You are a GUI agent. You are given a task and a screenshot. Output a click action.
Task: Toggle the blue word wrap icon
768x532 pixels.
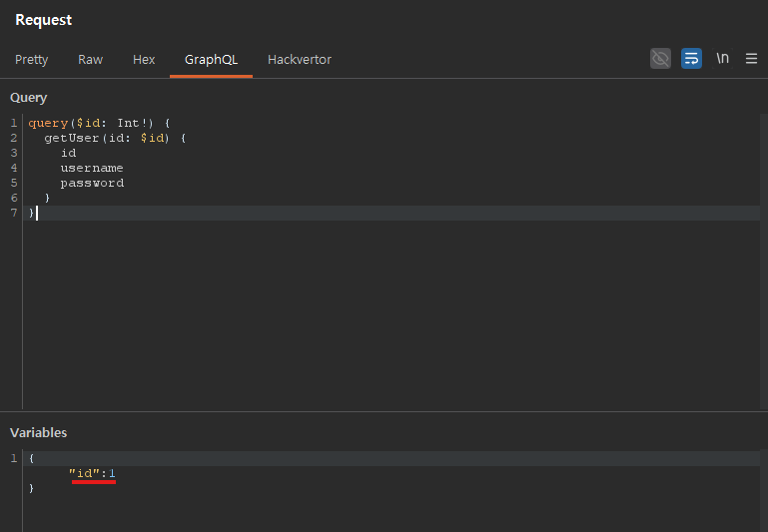tap(691, 59)
